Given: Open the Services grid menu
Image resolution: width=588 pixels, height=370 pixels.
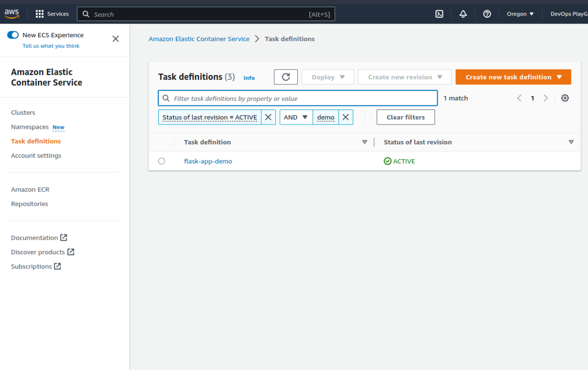Looking at the screenshot, I should click(x=52, y=14).
